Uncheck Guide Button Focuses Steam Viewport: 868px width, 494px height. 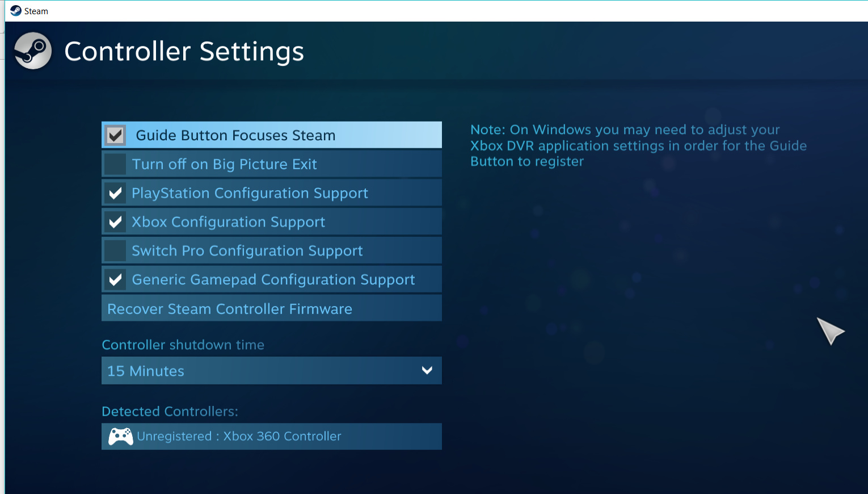pyautogui.click(x=271, y=135)
